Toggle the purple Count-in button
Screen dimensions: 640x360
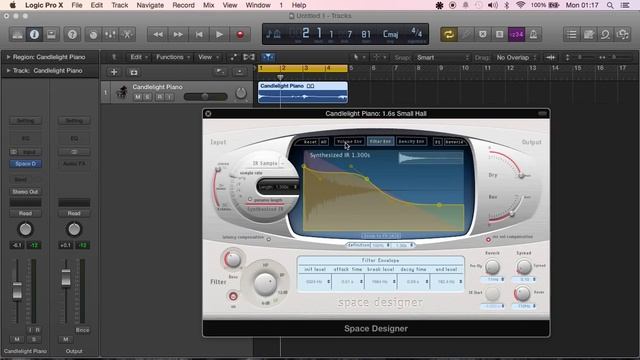[517, 35]
